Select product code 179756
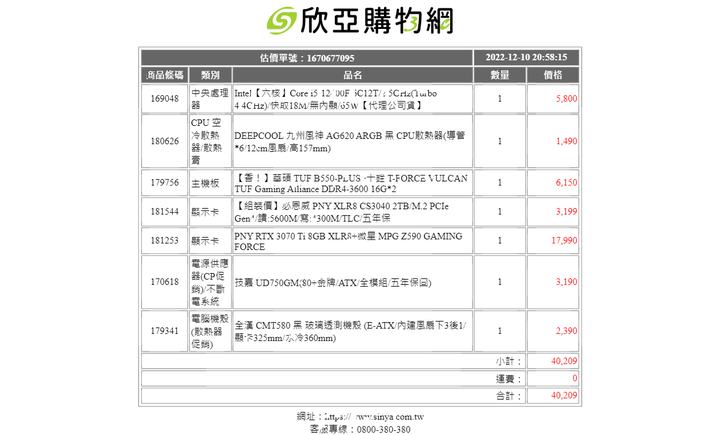720x435 pixels. 164,183
